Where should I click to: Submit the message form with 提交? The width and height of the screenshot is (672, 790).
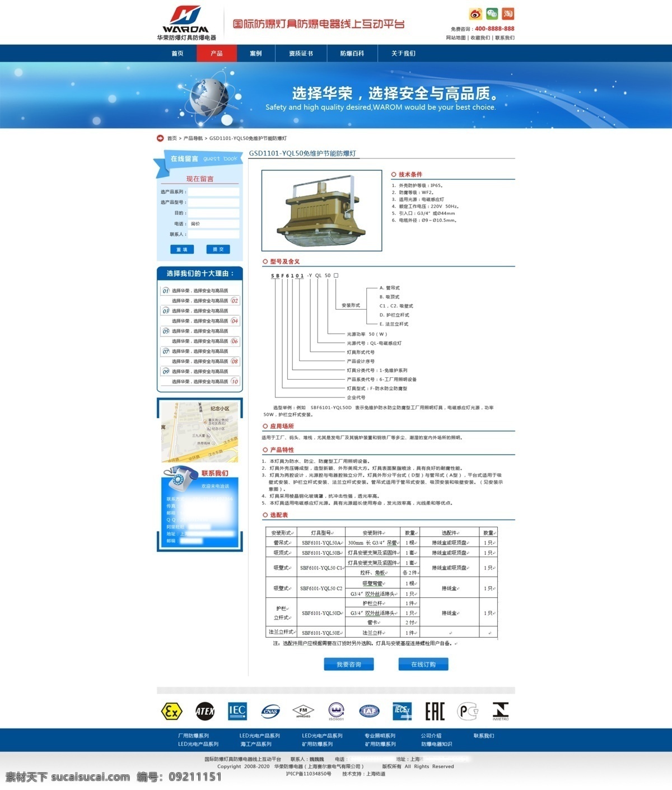point(218,250)
